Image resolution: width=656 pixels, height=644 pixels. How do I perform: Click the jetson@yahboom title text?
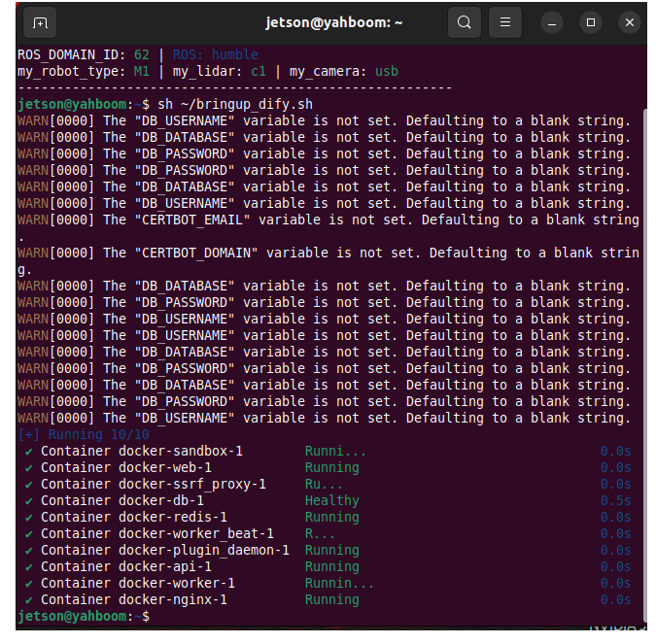pyautogui.click(x=334, y=22)
